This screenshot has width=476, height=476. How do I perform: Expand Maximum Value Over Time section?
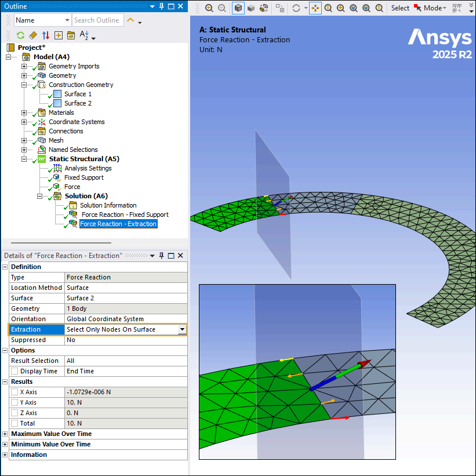(x=5, y=434)
